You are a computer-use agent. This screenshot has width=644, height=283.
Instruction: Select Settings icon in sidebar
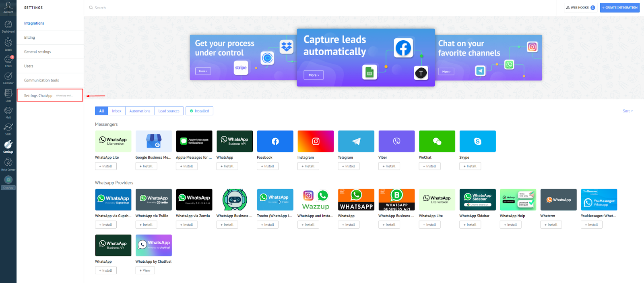8,147
